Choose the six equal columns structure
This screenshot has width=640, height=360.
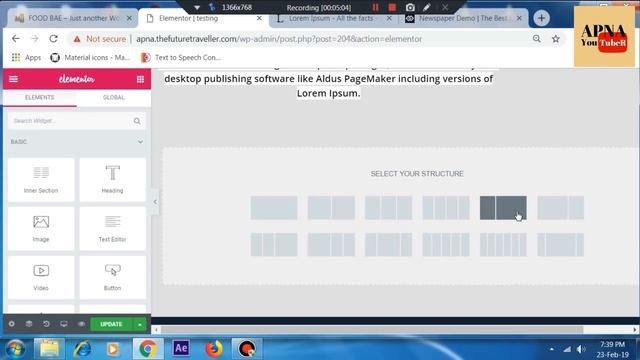click(x=503, y=244)
